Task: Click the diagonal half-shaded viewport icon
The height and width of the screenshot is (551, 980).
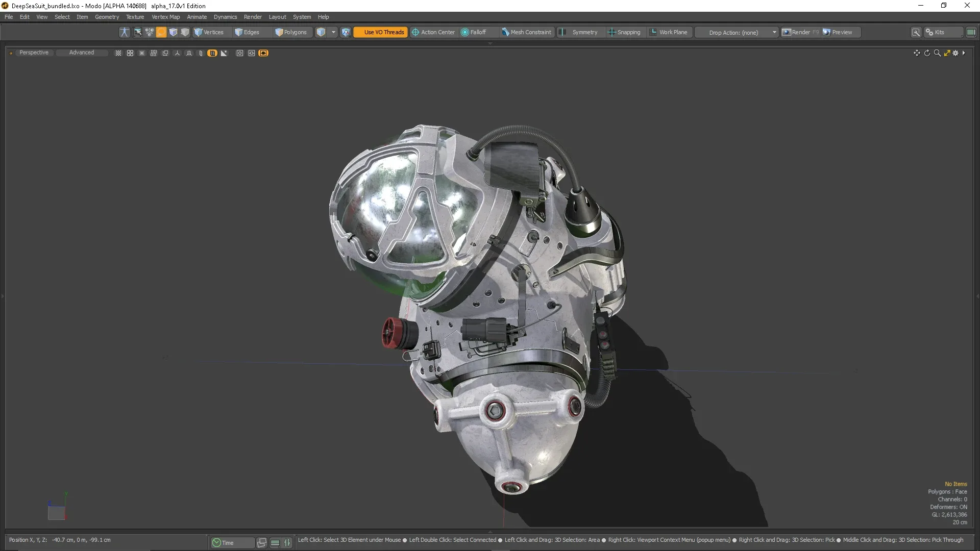Action: coord(224,53)
